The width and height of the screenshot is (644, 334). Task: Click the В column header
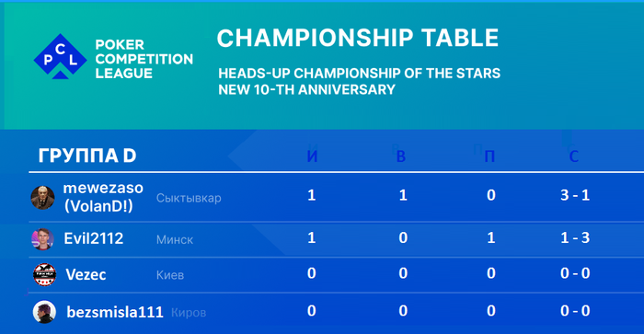tap(401, 156)
